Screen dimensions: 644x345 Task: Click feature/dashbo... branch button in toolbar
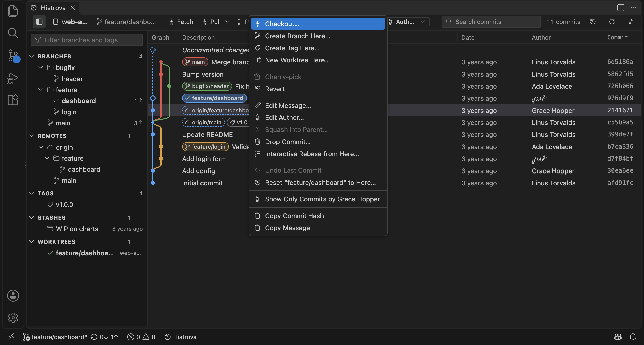tap(126, 22)
